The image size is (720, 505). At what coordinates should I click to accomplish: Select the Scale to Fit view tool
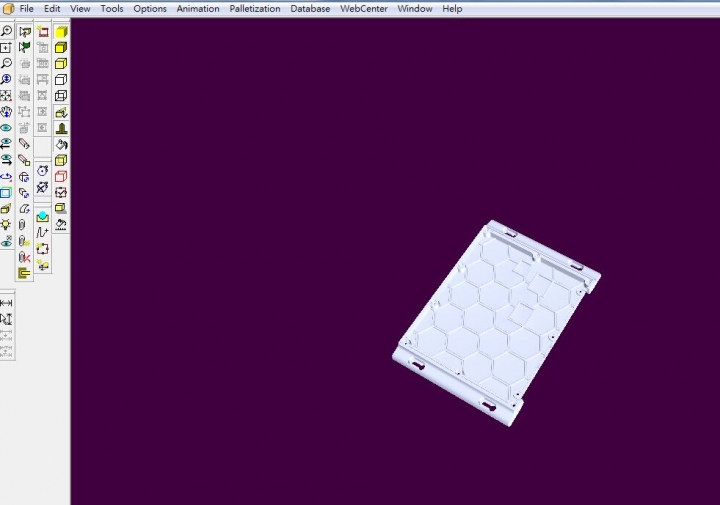pyautogui.click(x=6, y=96)
